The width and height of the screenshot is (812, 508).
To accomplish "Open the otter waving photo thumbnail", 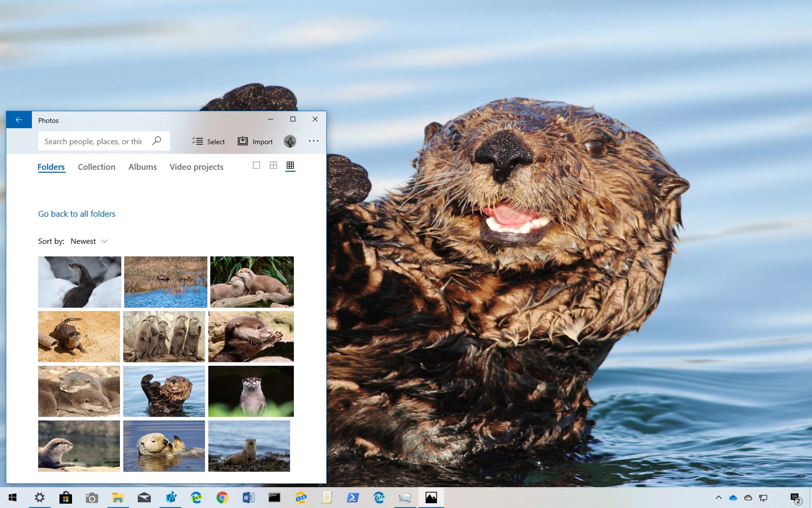I will 164,391.
